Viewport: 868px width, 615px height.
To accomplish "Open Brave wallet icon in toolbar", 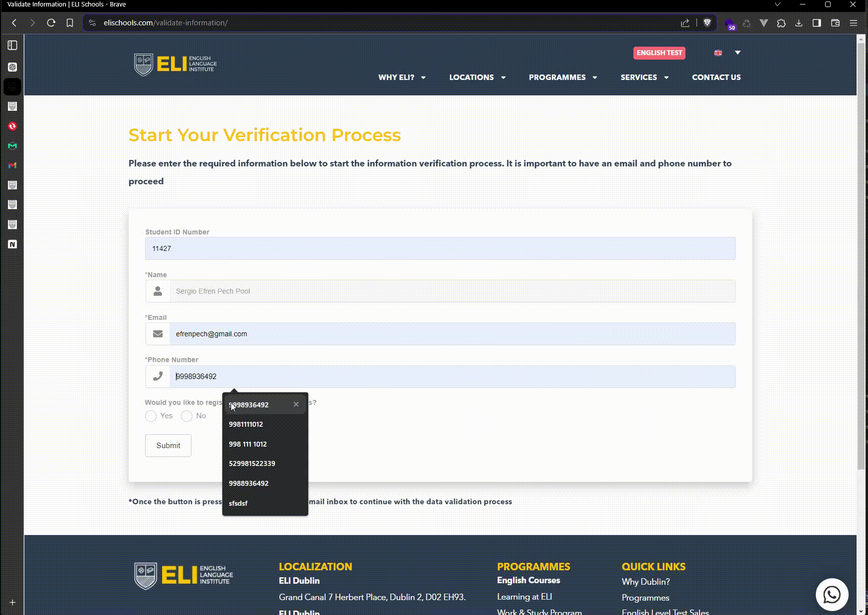I will point(835,23).
